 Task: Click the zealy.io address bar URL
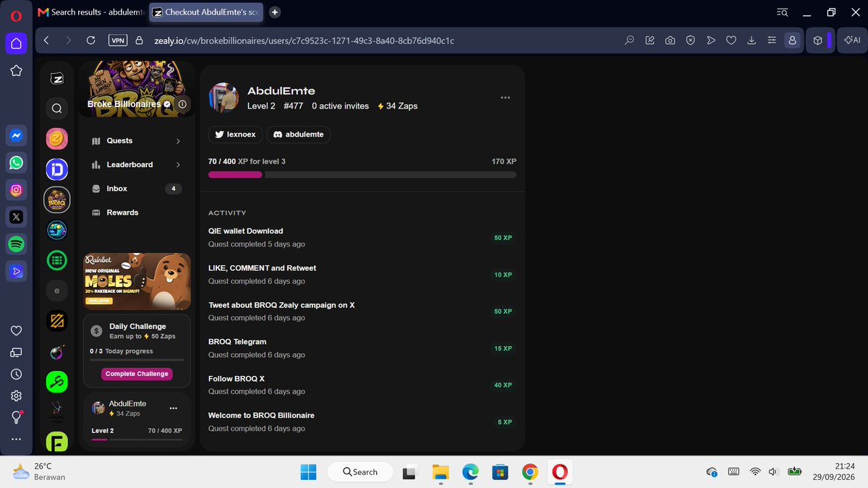coord(305,40)
